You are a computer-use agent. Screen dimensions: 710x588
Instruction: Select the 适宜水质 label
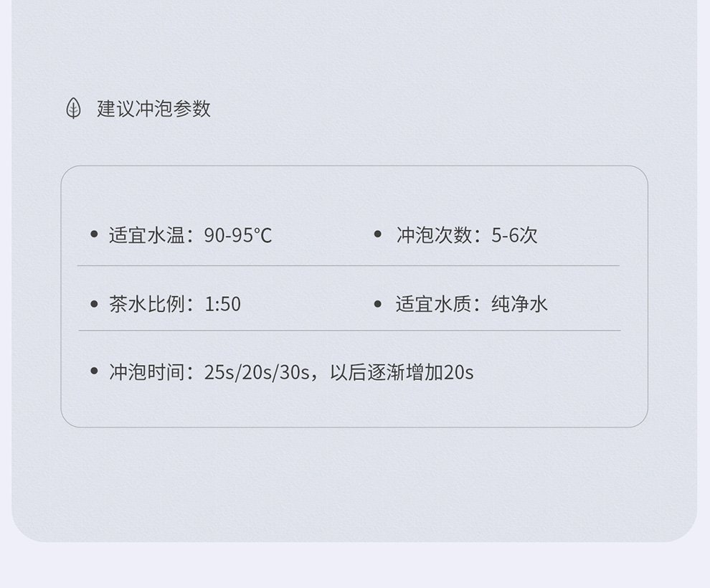click(434, 304)
